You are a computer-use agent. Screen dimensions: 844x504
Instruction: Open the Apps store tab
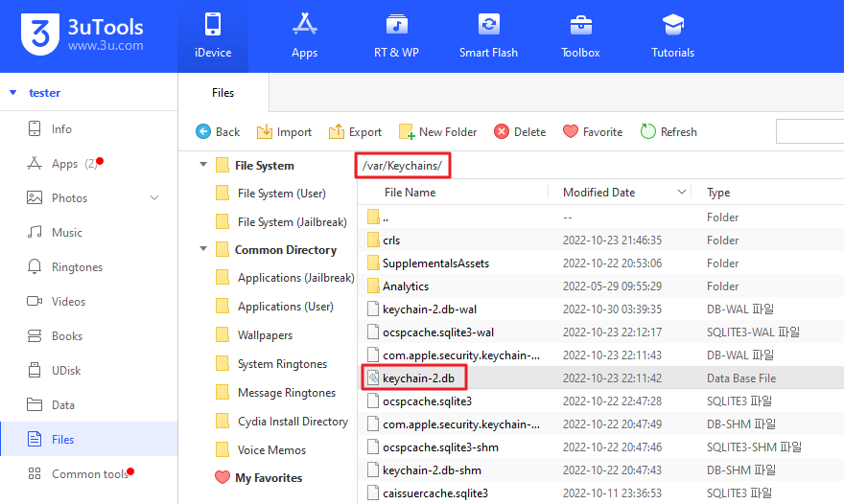click(305, 36)
